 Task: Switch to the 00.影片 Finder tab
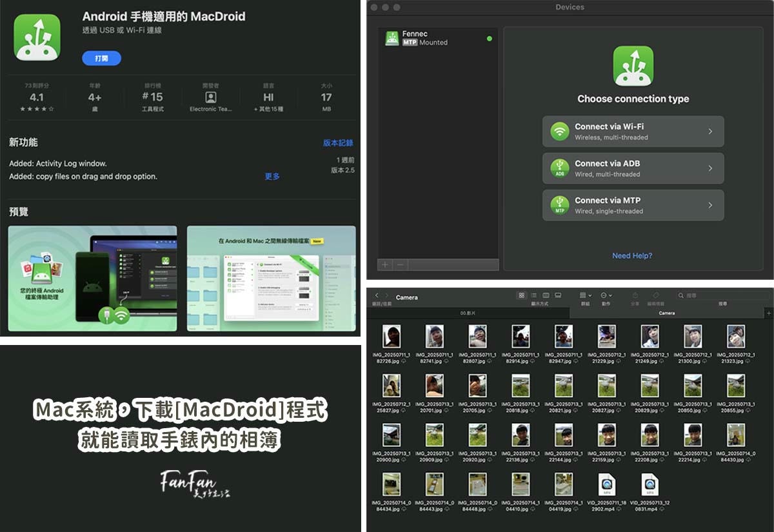468,313
